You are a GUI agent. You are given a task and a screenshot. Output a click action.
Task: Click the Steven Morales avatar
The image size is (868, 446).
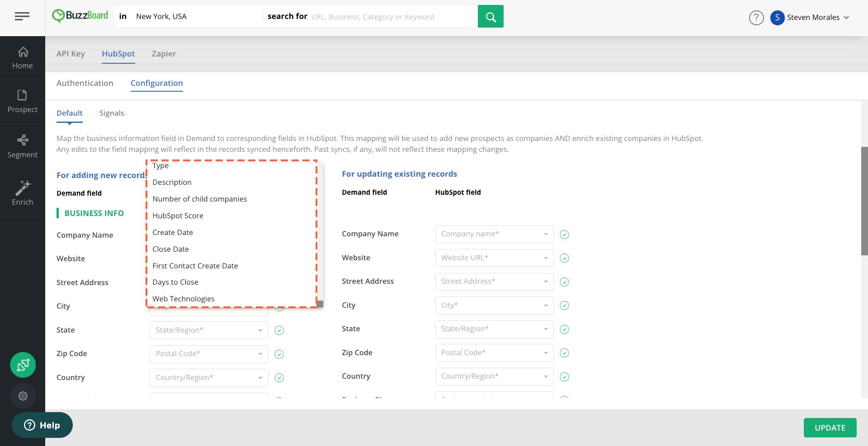click(777, 18)
